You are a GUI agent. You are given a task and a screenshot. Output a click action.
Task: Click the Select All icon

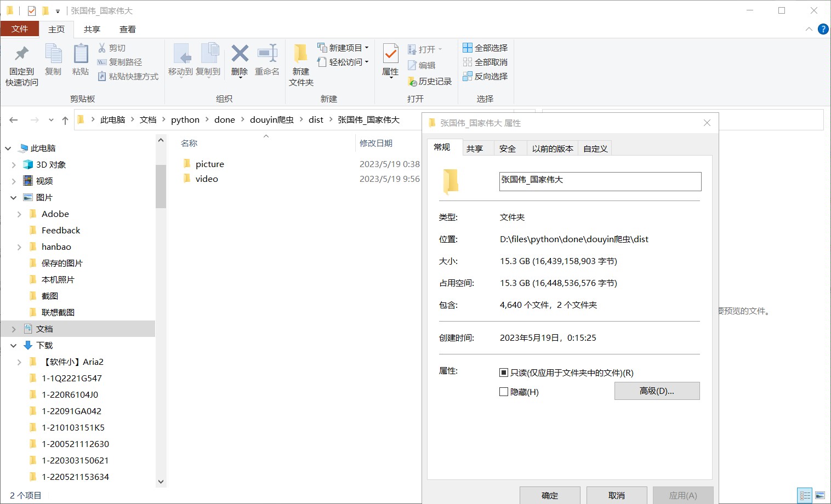click(468, 48)
